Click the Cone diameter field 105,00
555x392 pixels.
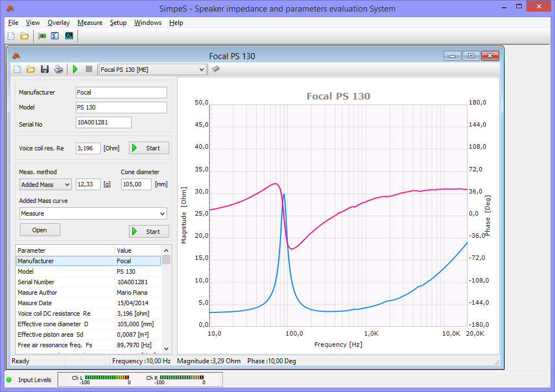[136, 184]
